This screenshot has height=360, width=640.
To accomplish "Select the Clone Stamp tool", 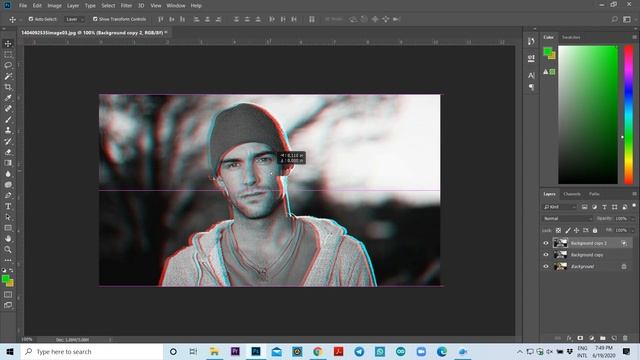I will click(x=8, y=130).
